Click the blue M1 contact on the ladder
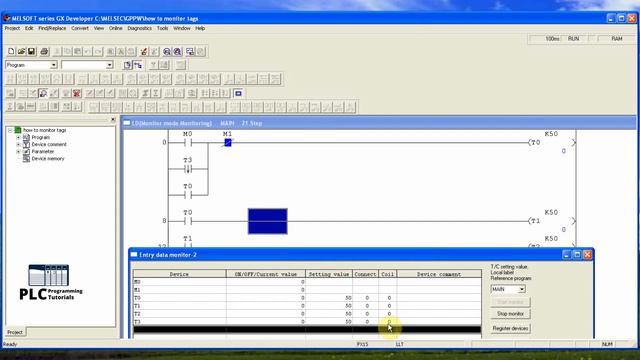 click(228, 142)
